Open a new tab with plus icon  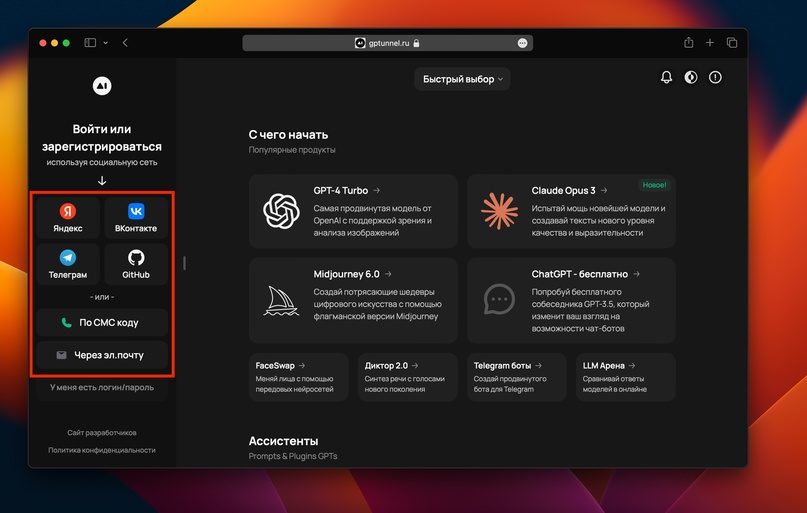point(710,43)
